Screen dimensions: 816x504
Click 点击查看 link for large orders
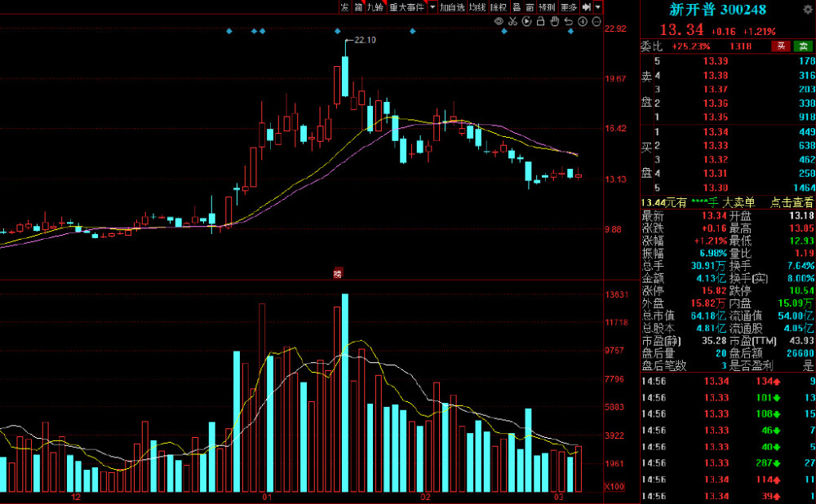click(792, 202)
